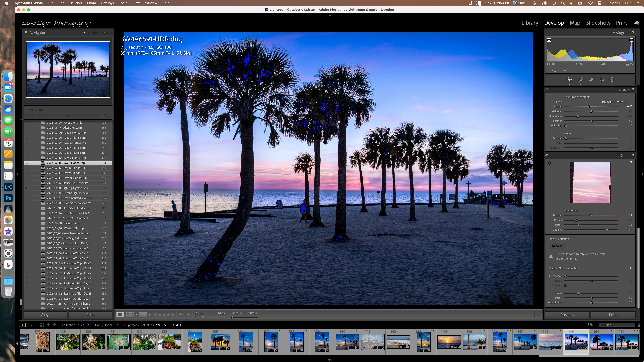The image size is (644, 362).
Task: Select the Red Eye correction tool
Action: pos(602,80)
